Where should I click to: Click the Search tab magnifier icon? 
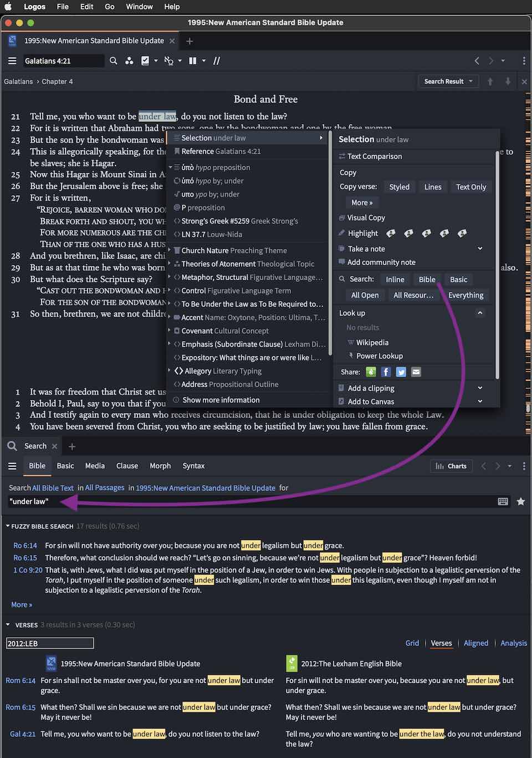tap(12, 446)
